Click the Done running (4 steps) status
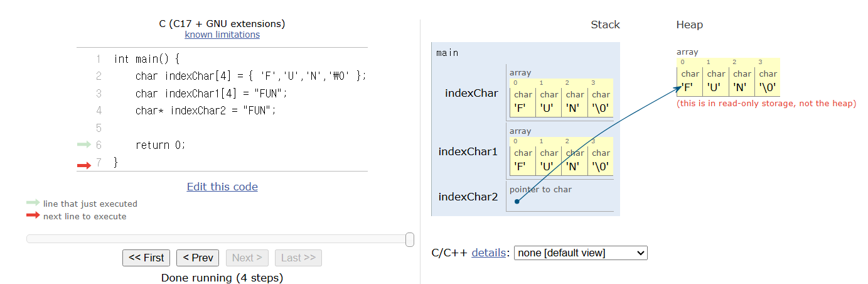 coord(222,277)
